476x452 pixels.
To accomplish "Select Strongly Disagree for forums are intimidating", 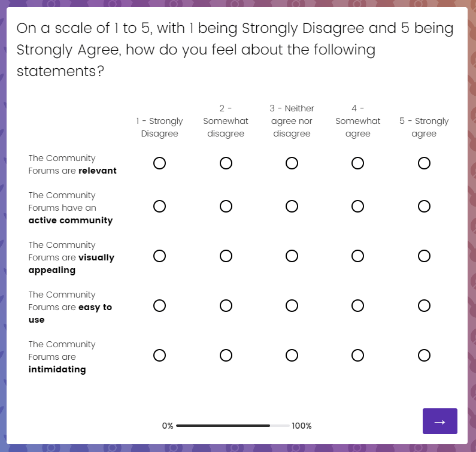I will [x=159, y=356].
